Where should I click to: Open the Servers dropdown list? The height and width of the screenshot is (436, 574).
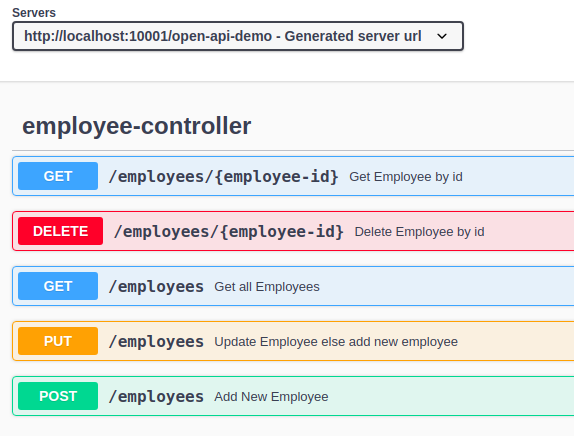pyautogui.click(x=238, y=36)
